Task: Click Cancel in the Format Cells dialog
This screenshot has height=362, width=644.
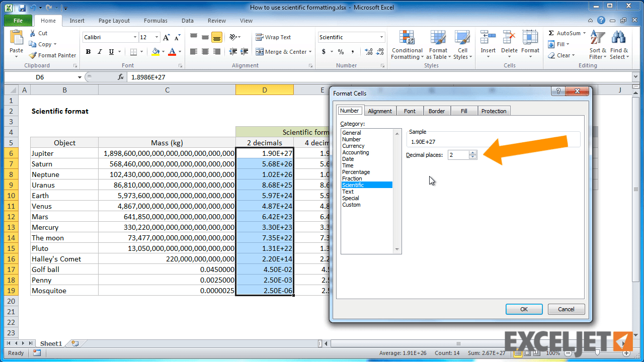Action: 566,309
